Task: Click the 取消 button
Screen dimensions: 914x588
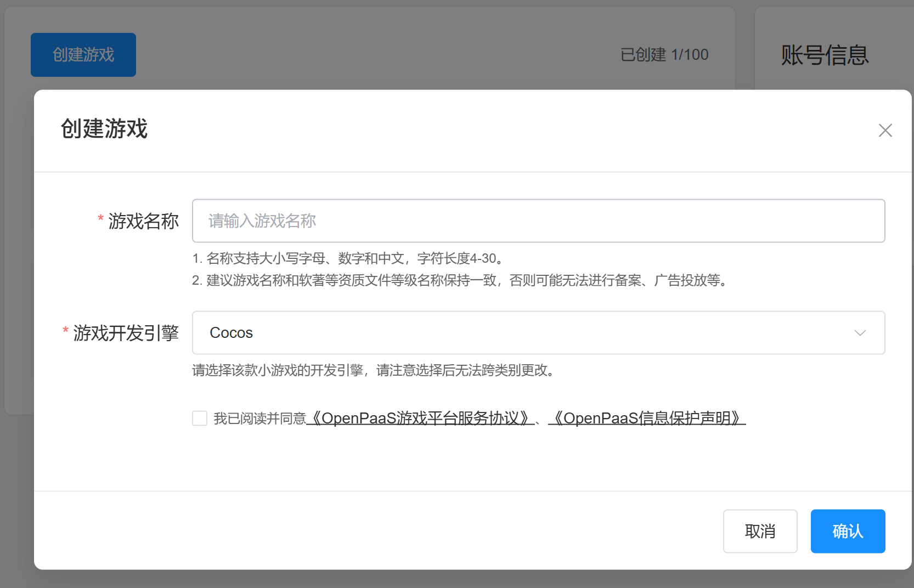Action: (x=760, y=531)
